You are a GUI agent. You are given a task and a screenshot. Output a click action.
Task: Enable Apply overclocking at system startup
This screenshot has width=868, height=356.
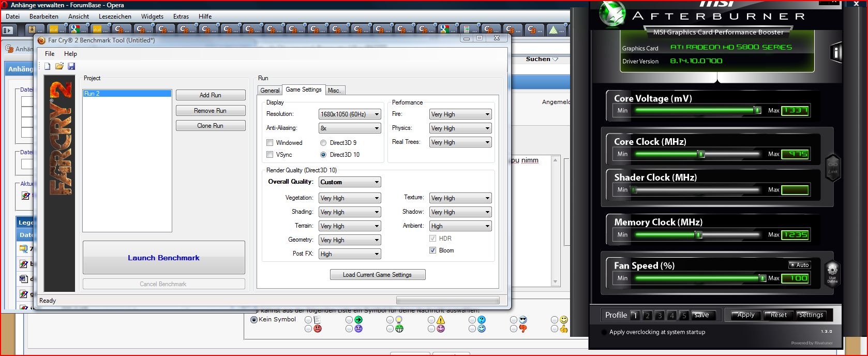[605, 332]
